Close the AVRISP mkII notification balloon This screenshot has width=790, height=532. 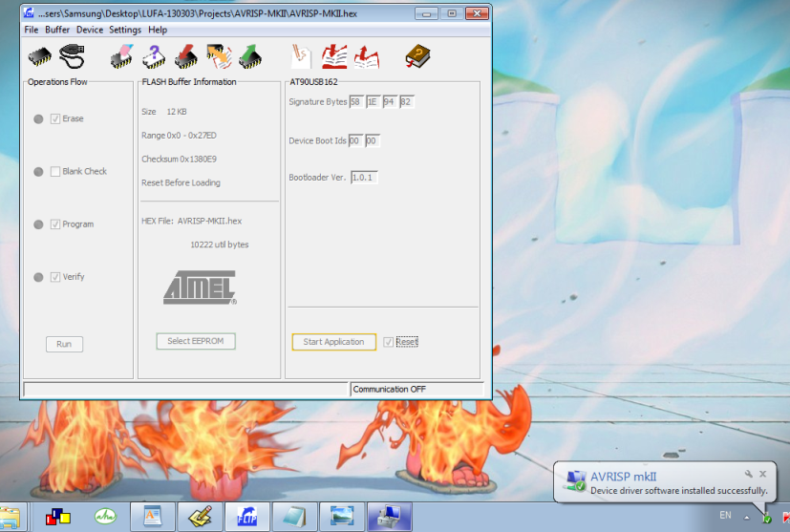point(763,474)
